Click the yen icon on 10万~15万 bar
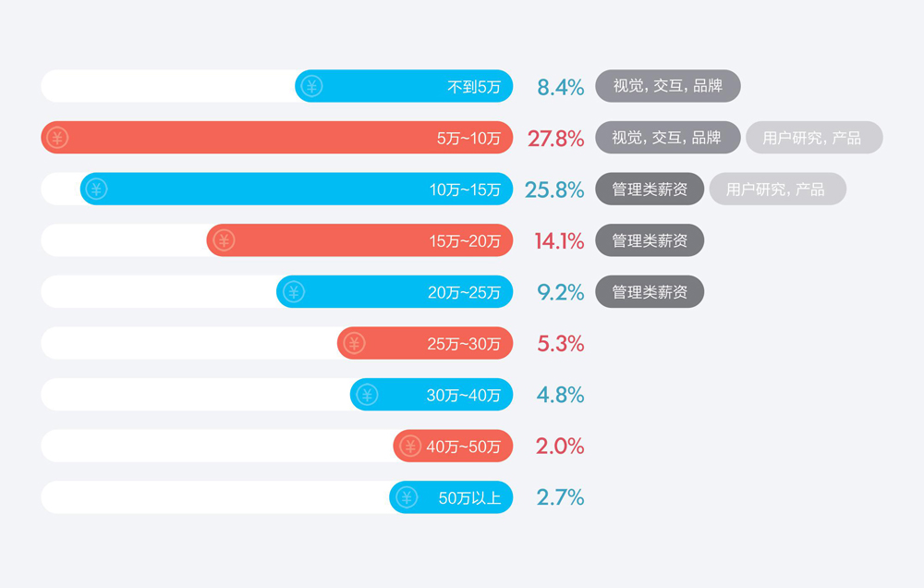This screenshot has width=924, height=588. pos(96,190)
